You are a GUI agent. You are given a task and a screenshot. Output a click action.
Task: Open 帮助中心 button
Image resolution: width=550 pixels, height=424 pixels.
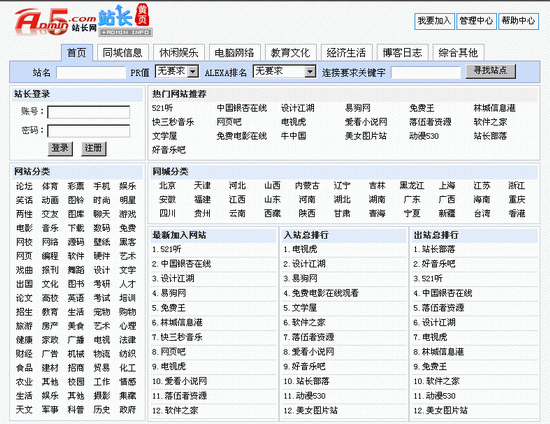pyautogui.click(x=518, y=21)
